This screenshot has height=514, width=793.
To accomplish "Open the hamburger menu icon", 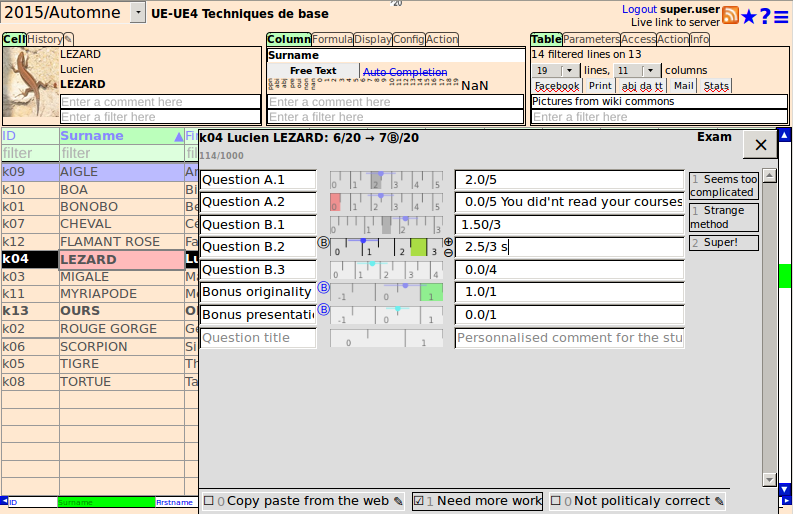I will click(781, 16).
